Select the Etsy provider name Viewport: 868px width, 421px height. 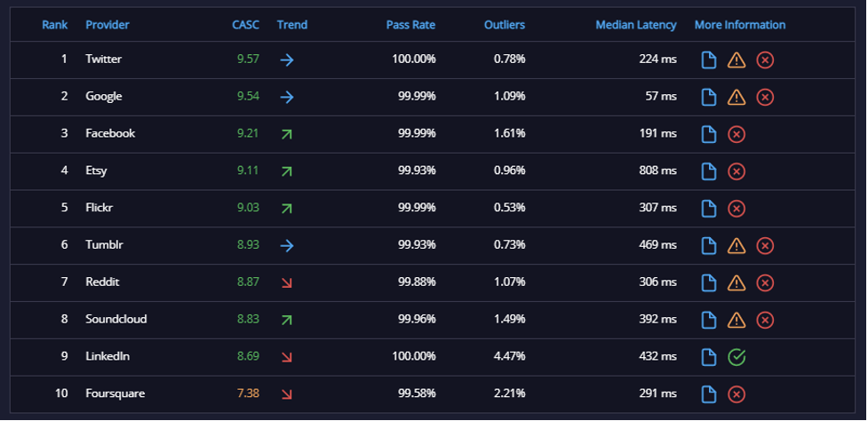click(96, 171)
